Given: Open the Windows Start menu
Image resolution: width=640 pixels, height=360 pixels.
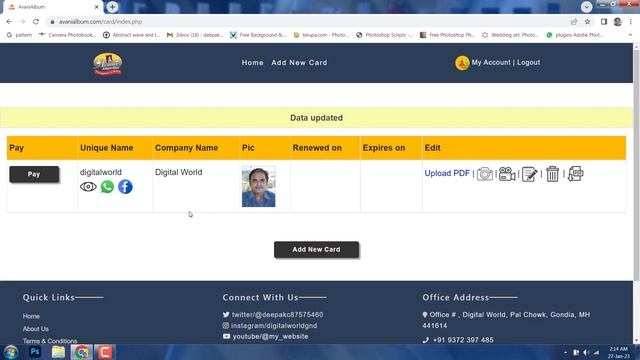Looking at the screenshot, I should pos(11,352).
